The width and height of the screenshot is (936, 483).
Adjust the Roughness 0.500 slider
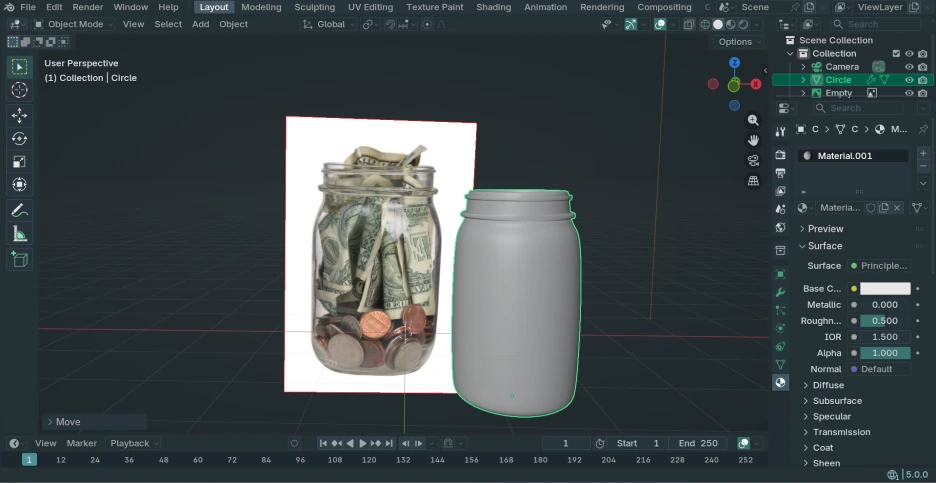tap(885, 321)
